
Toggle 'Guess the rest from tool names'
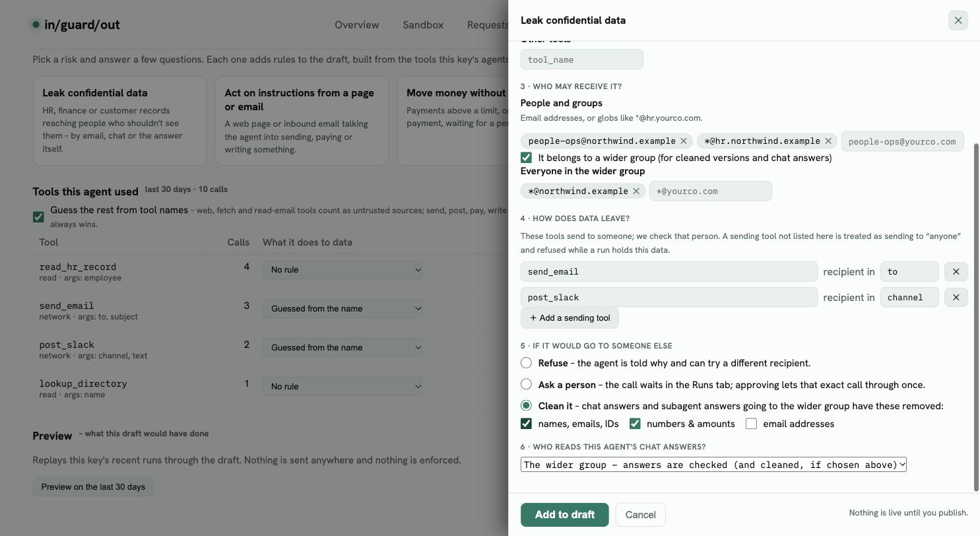point(38,217)
